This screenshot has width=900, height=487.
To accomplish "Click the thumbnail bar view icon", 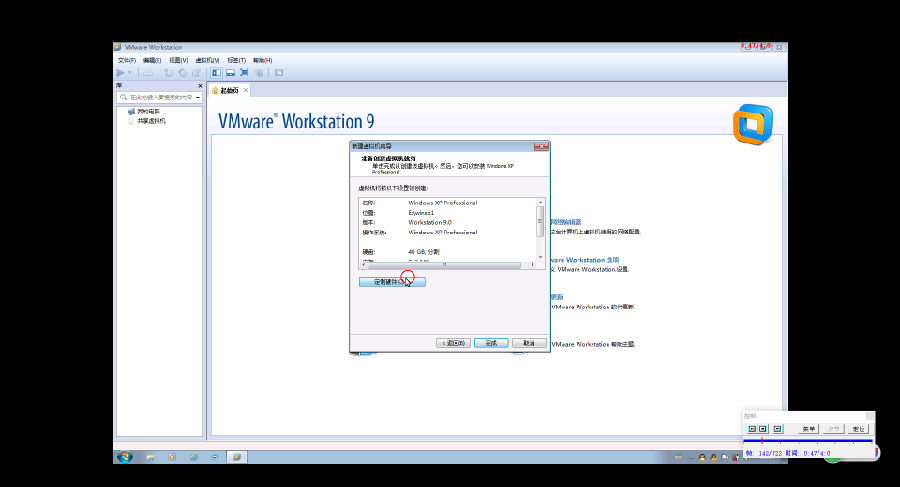I will (x=230, y=73).
